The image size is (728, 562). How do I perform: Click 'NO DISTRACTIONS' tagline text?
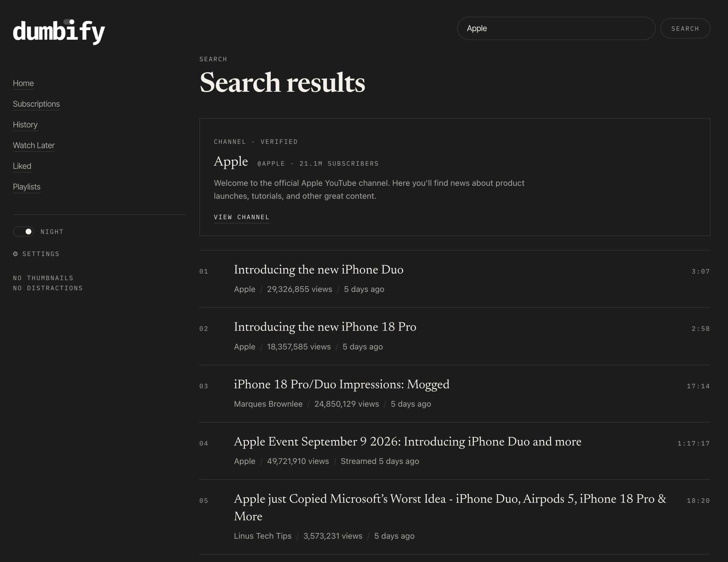pyautogui.click(x=48, y=288)
